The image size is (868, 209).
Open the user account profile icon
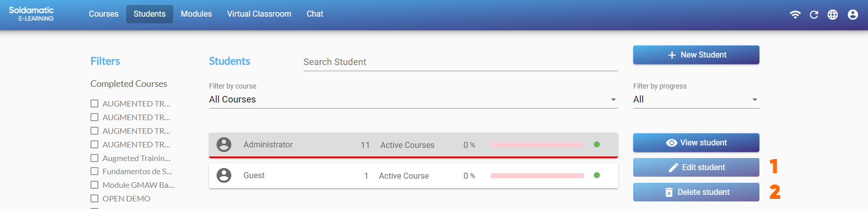(x=853, y=15)
